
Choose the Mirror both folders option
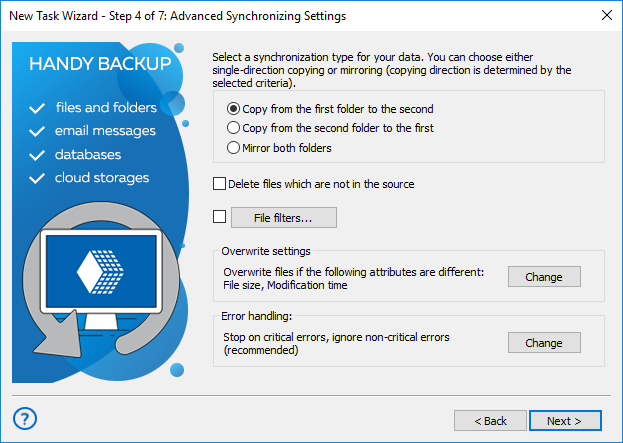tap(234, 148)
